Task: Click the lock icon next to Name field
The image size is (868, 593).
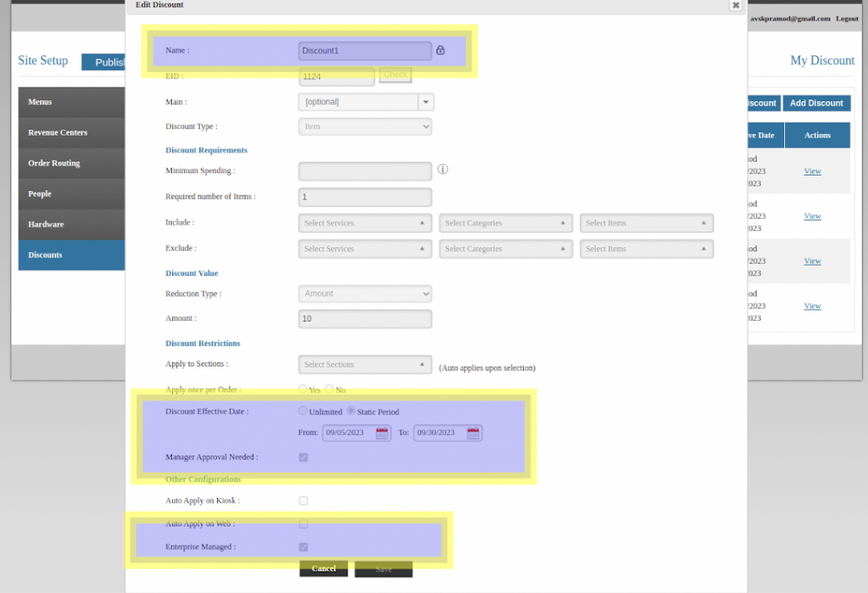Action: click(x=440, y=50)
